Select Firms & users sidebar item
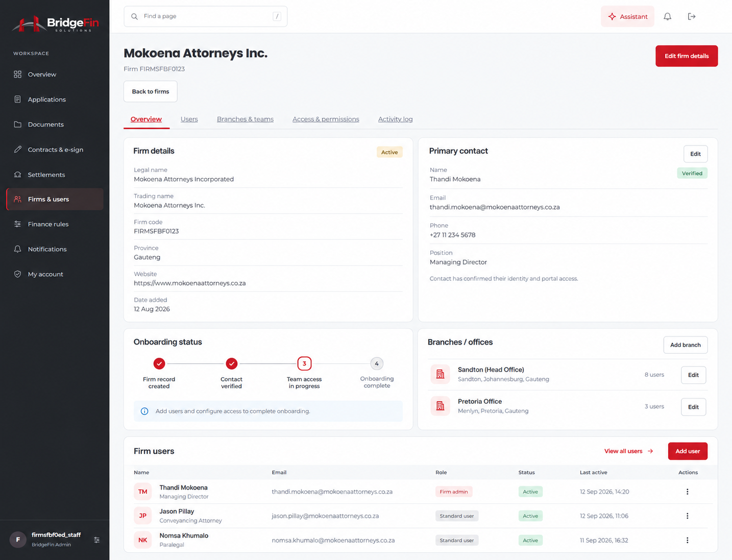The width and height of the screenshot is (732, 560). [x=55, y=199]
